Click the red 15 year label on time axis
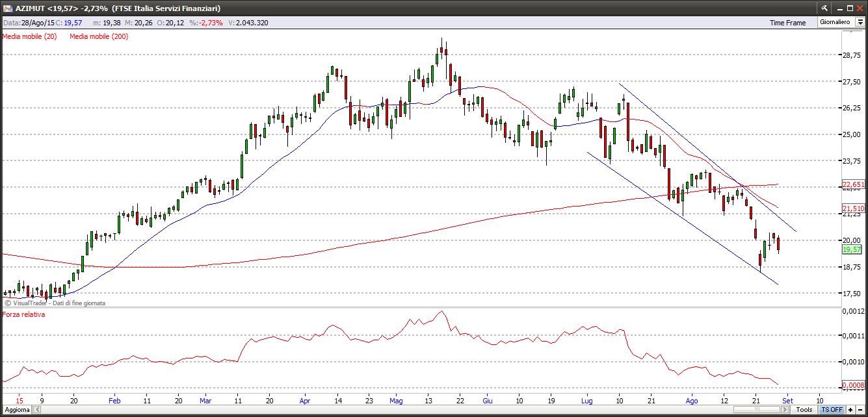868x417 pixels. point(20,401)
